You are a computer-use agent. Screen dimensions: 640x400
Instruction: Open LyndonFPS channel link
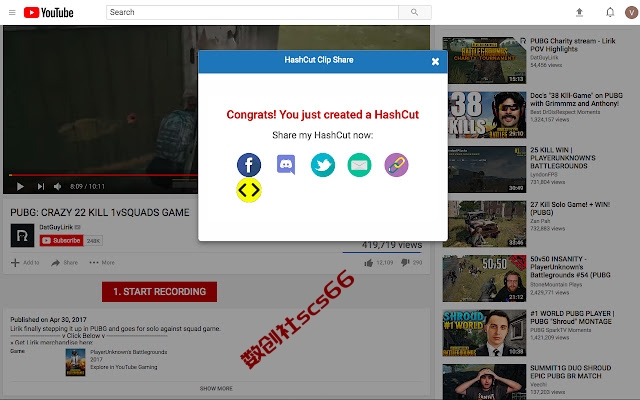click(542, 174)
